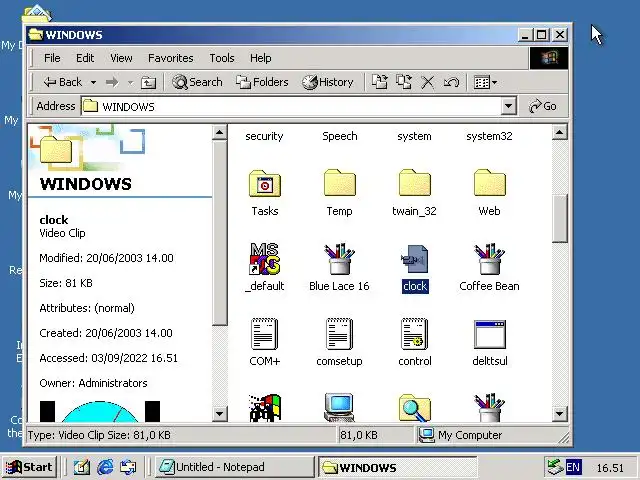Screen dimensions: 640x480
Task: Expand the Forward history dropdown arrow
Action: pos(130,82)
